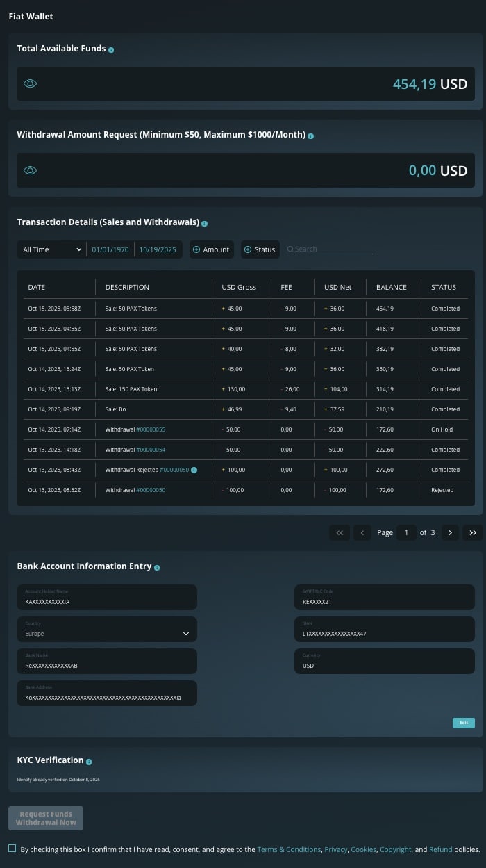Click info icon beside Bank Account Information Entry

coord(157,568)
